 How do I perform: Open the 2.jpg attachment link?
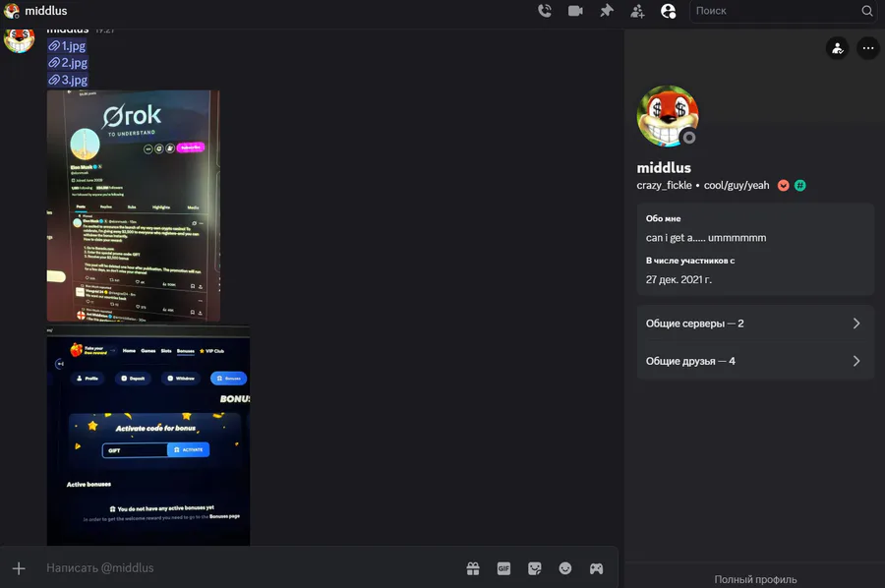pyautogui.click(x=68, y=63)
